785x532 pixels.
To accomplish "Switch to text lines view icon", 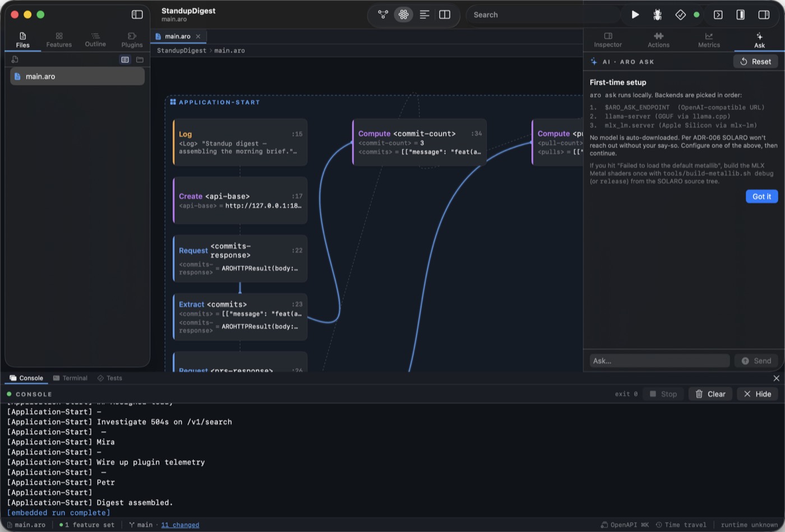I will click(424, 15).
